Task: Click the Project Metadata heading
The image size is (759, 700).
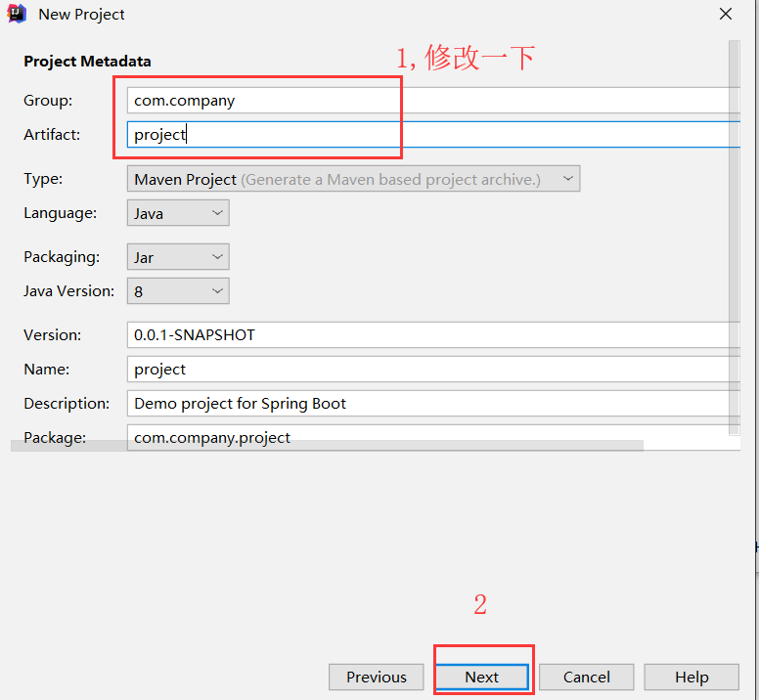Action: pyautogui.click(x=88, y=62)
